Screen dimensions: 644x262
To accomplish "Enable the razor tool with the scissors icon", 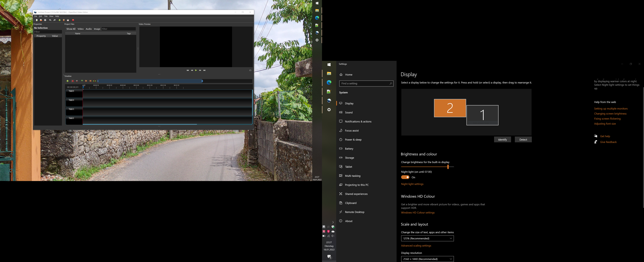I will [x=77, y=81].
